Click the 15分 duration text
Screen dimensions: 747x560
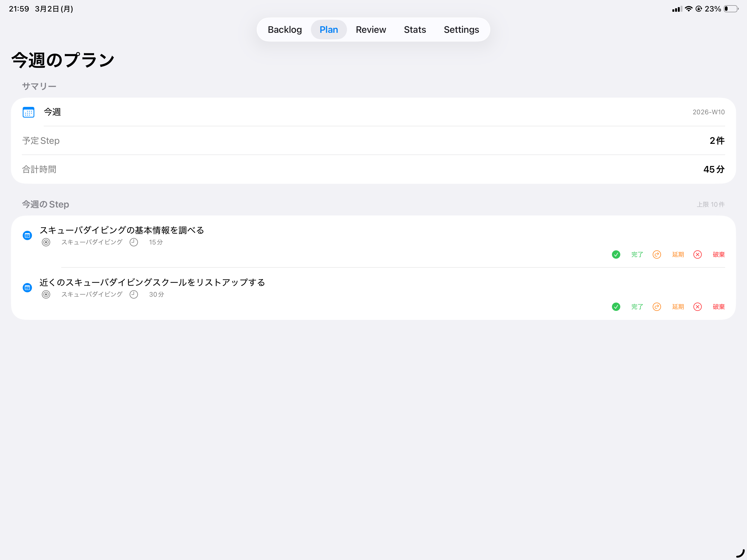coord(156,242)
